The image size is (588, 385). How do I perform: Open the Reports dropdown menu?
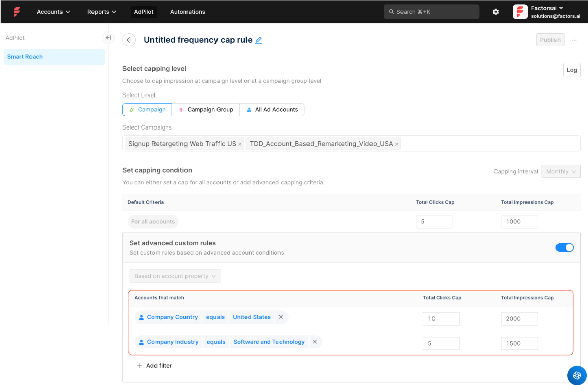(102, 12)
